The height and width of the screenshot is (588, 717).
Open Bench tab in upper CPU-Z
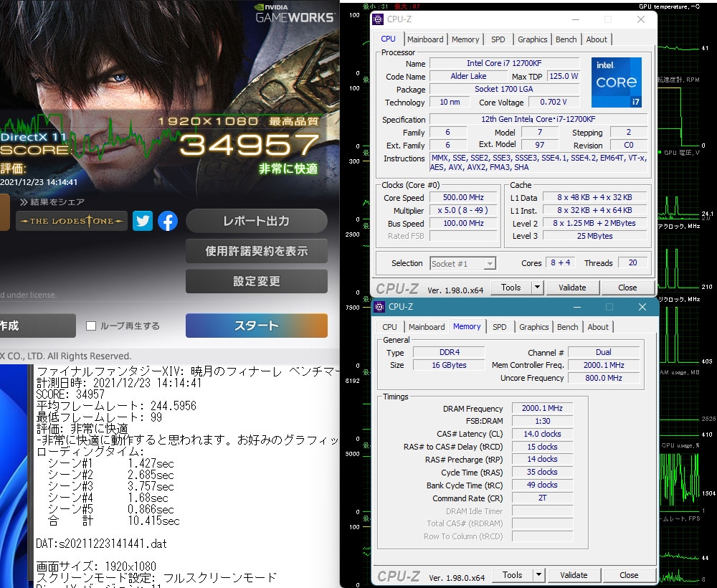click(x=566, y=39)
